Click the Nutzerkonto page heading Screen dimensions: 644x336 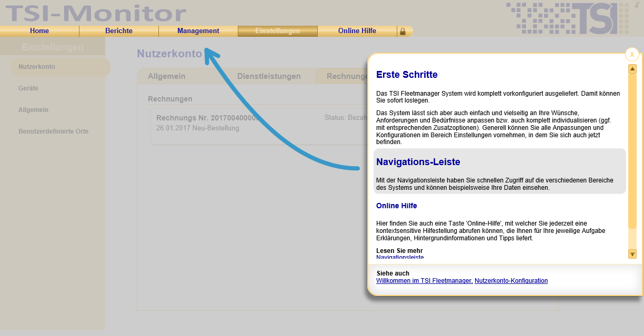pyautogui.click(x=169, y=54)
